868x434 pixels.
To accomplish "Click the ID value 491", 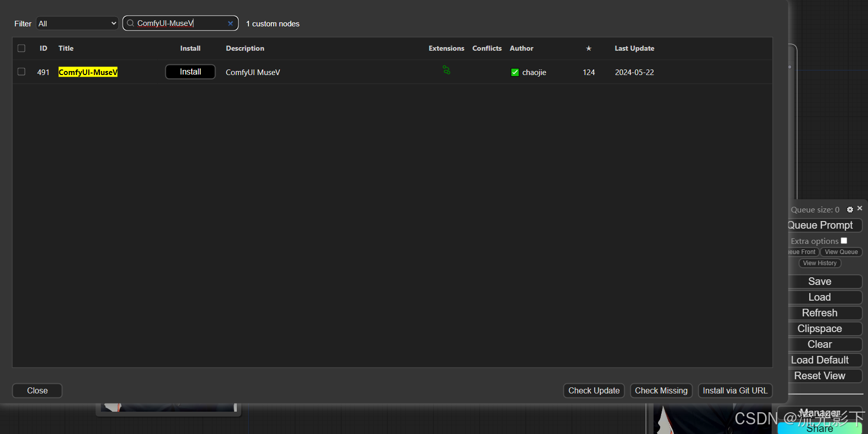I will (43, 73).
